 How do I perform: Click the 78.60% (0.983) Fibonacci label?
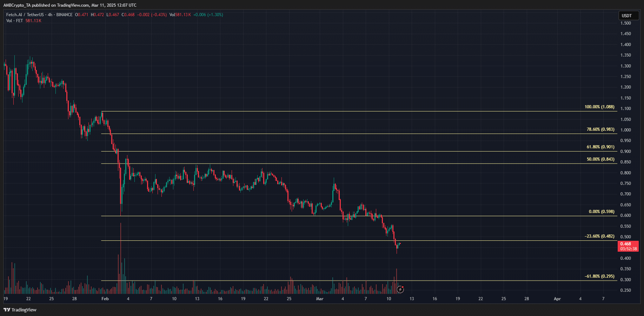point(600,129)
